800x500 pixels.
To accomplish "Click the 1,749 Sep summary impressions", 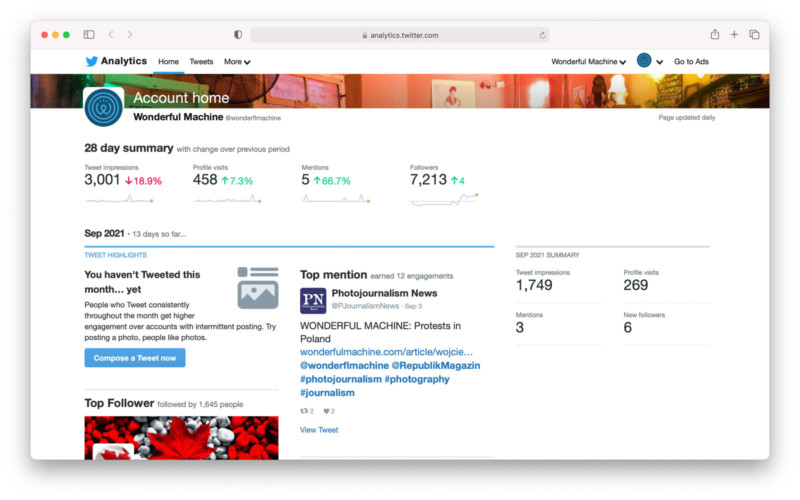I will [534, 285].
